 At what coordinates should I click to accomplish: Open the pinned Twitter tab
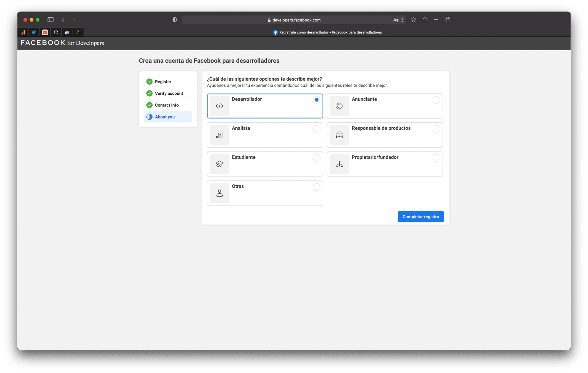pos(34,32)
